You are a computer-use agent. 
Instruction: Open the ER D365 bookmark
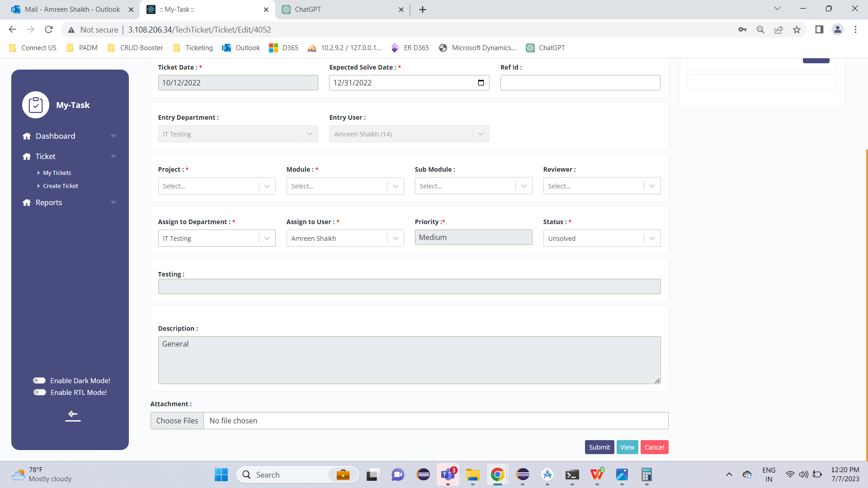410,48
